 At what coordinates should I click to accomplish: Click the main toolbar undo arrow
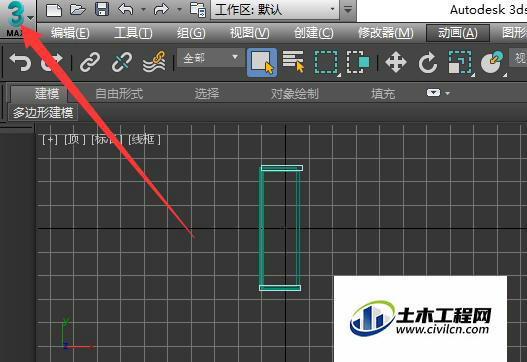point(21,63)
